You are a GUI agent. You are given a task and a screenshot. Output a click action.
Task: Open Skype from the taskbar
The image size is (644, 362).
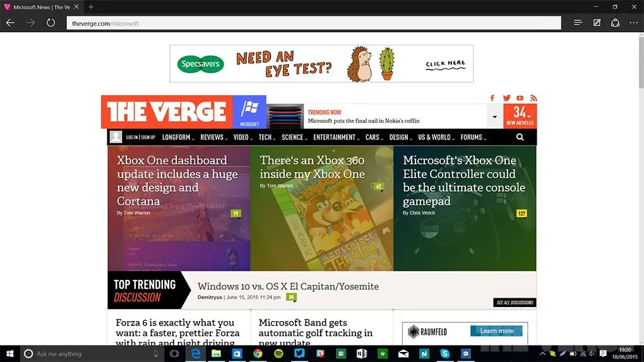click(445, 353)
